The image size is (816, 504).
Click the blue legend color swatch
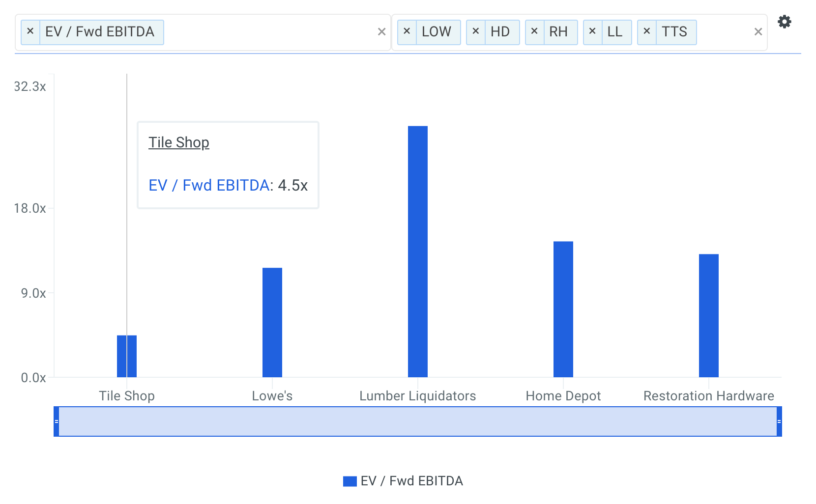(350, 481)
